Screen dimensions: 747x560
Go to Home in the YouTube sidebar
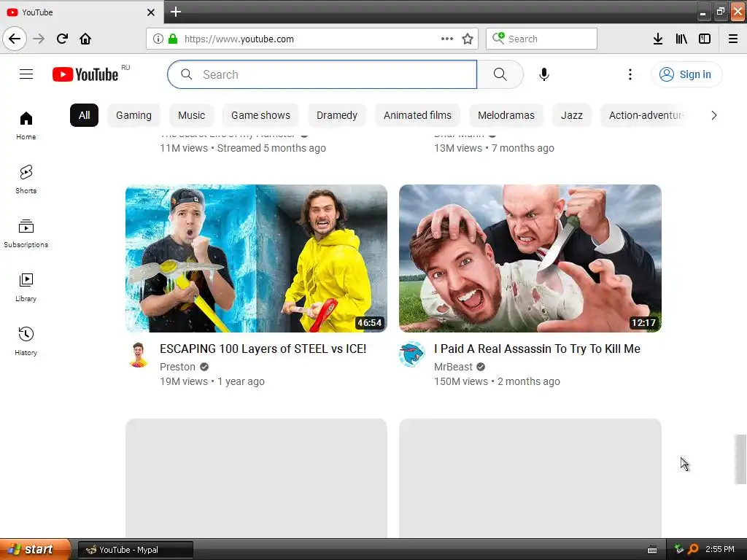(x=26, y=125)
